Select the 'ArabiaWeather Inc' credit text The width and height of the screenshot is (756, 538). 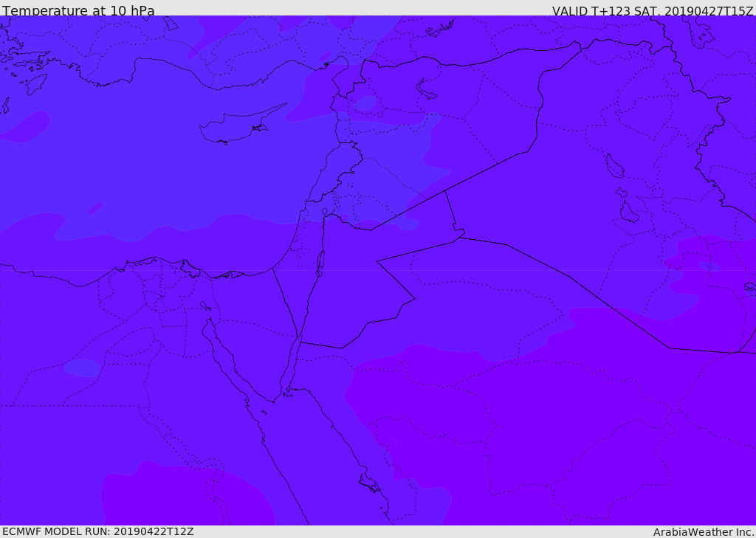coord(703,532)
